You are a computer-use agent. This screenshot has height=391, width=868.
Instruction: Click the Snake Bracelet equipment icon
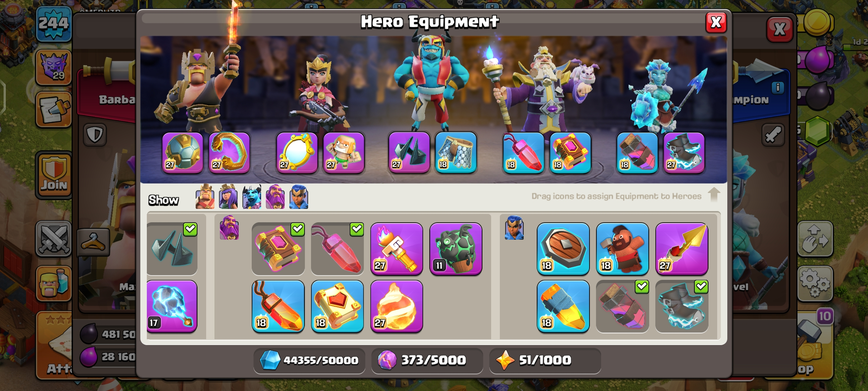(x=229, y=153)
